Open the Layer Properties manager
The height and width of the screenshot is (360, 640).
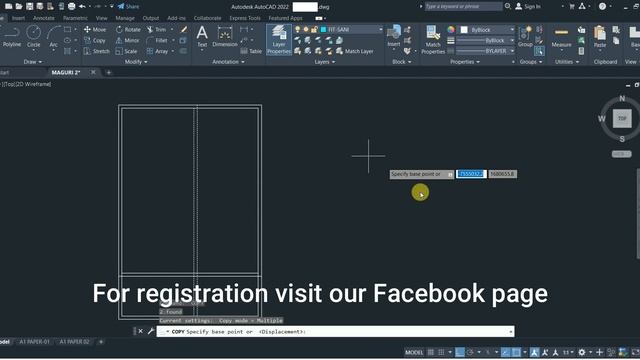click(x=279, y=39)
